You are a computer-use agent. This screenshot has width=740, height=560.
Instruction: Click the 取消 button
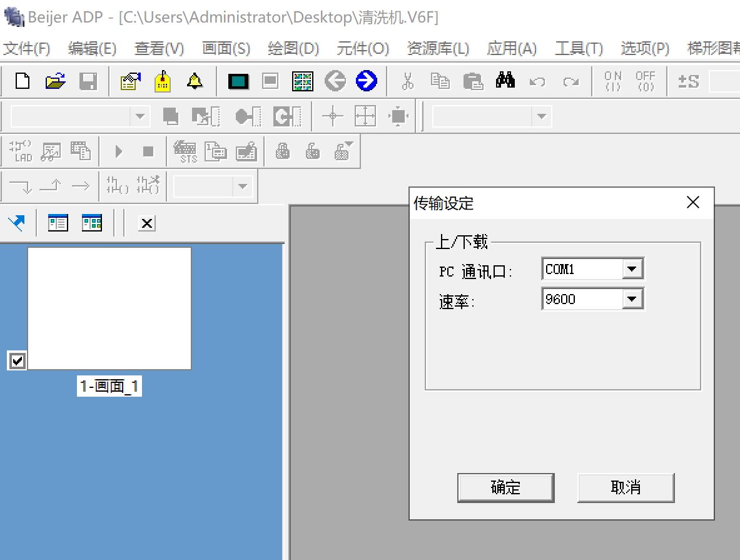point(626,487)
